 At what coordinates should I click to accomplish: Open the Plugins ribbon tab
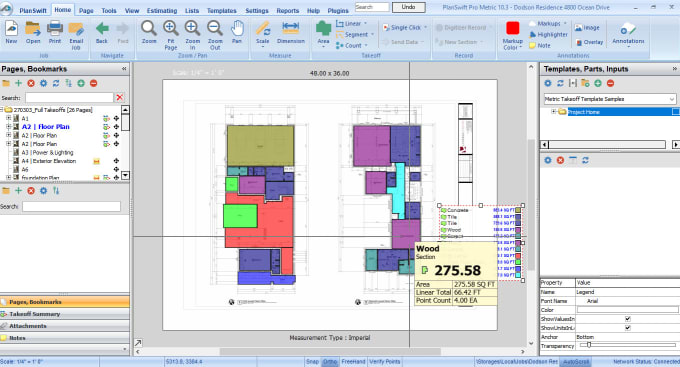coord(338,10)
